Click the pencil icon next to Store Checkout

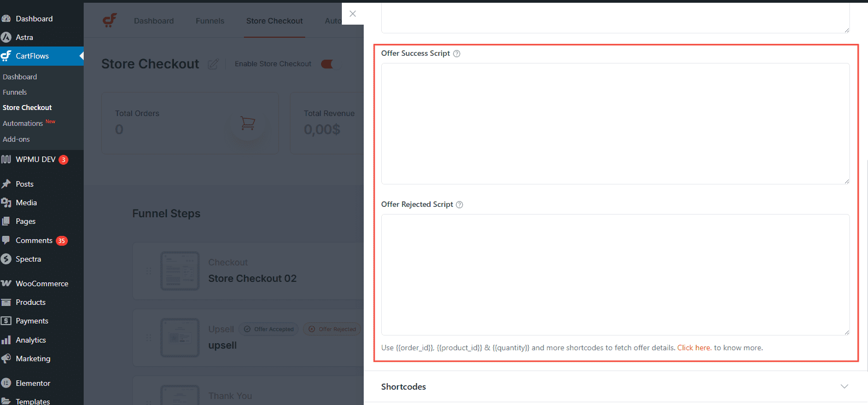[x=213, y=64]
